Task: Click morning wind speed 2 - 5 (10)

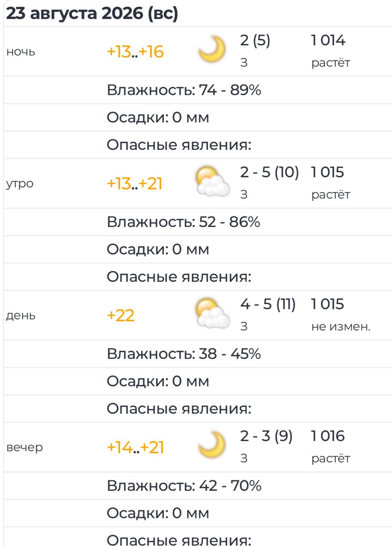Action: pyautogui.click(x=270, y=173)
